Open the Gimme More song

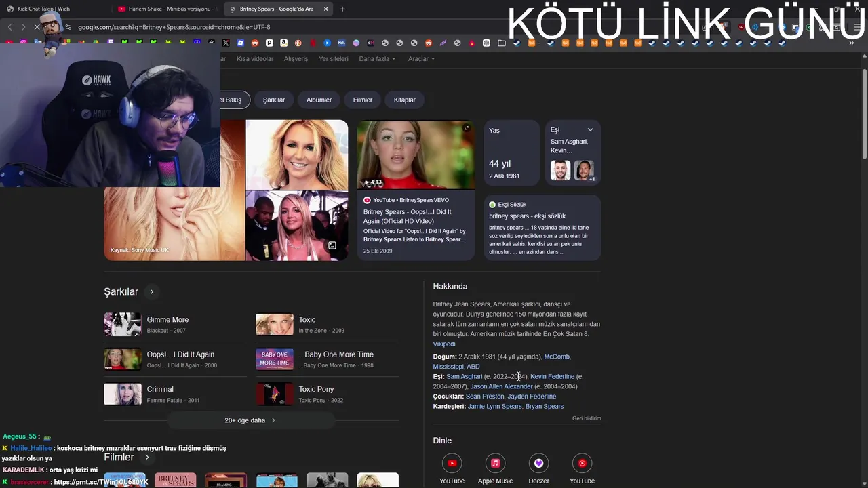click(x=175, y=325)
